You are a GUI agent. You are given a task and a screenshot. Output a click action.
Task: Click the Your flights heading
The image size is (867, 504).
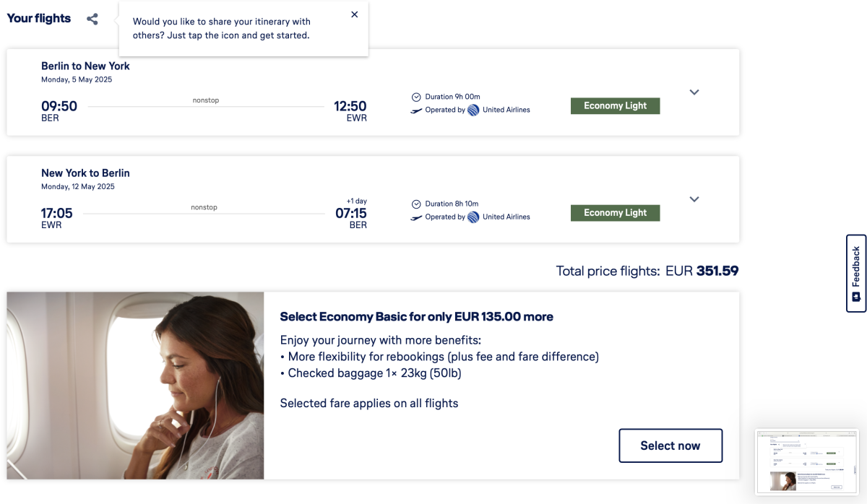pos(39,19)
